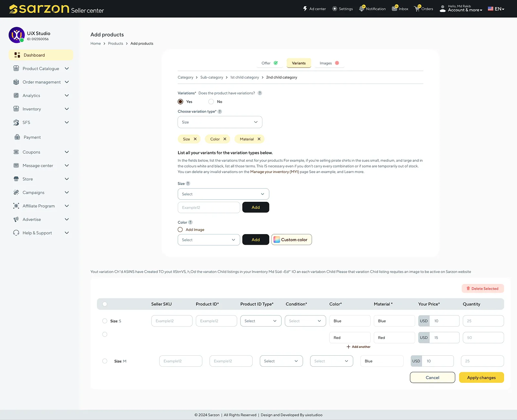Select the Size: S row checkbox
Image resolution: width=517 pixels, height=420 pixels.
pyautogui.click(x=105, y=321)
